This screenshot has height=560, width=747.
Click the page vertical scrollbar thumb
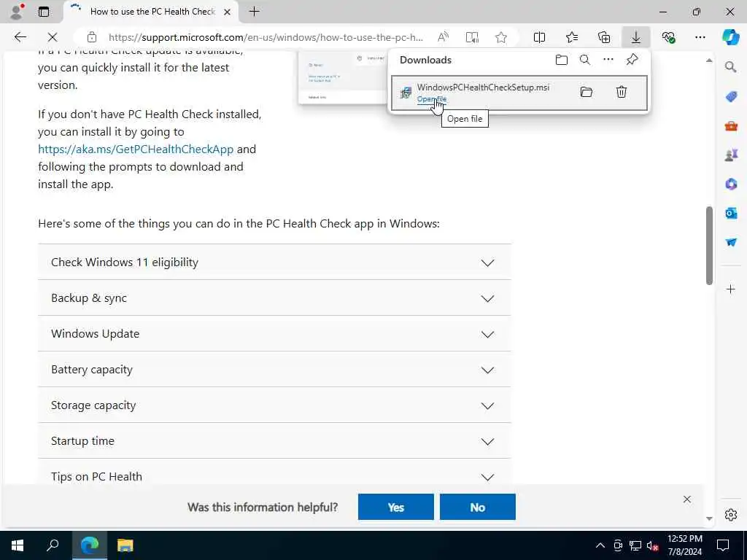[x=709, y=245]
